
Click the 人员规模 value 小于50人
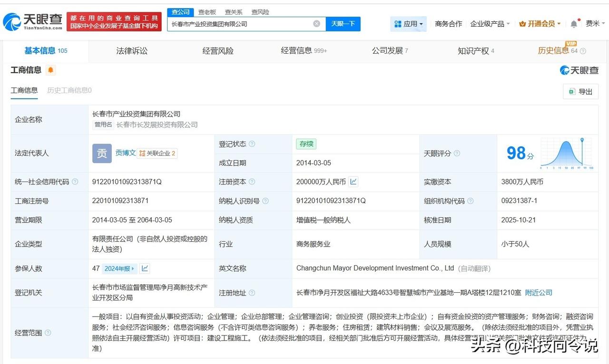coord(515,244)
